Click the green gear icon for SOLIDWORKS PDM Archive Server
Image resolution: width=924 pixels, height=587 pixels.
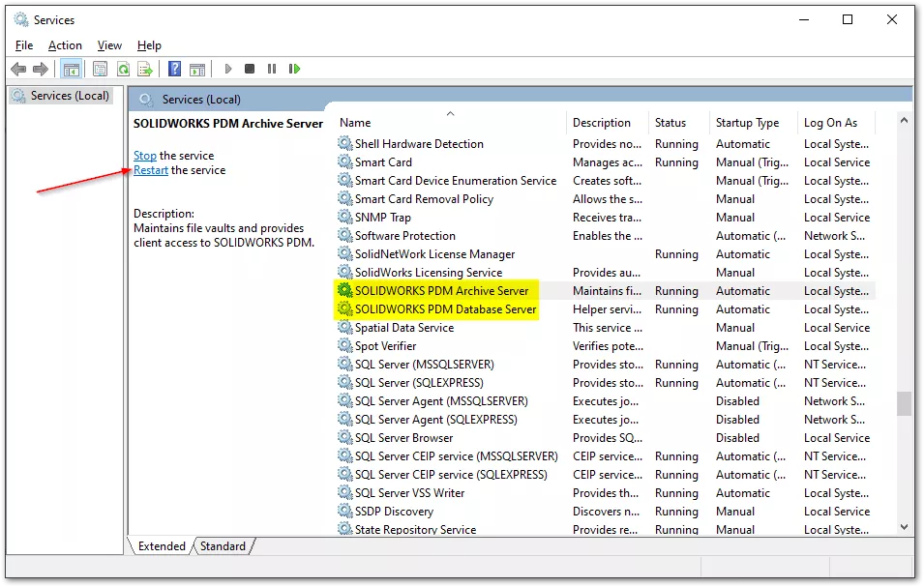pos(344,290)
